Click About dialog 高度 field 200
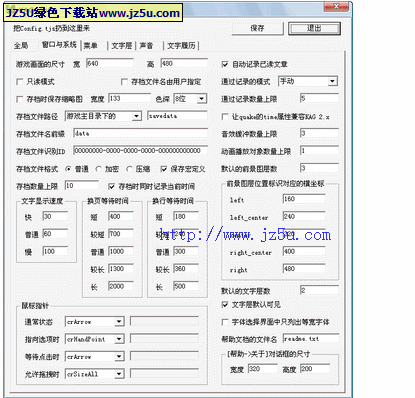The image size is (415, 398). pyautogui.click(x=315, y=369)
